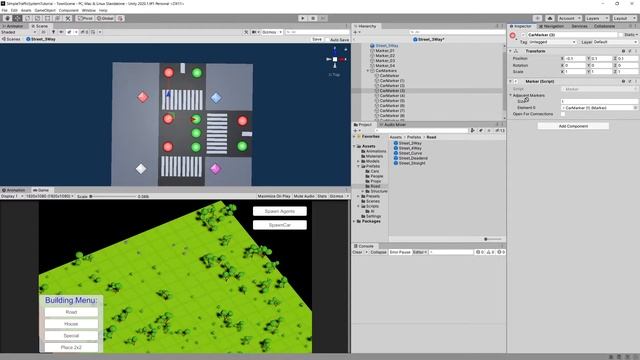Toggle scene audio icon

click(61, 32)
